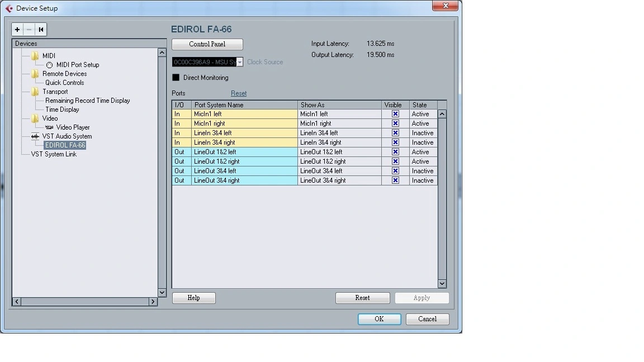Image resolution: width=644 pixels, height=362 pixels.
Task: Select Remaining Record Time Display item
Action: (x=87, y=101)
